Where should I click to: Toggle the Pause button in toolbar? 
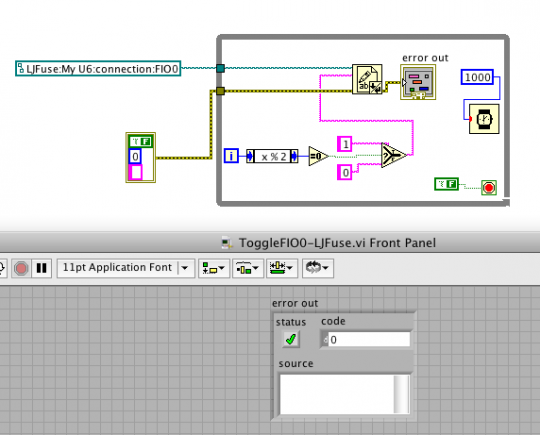41,268
